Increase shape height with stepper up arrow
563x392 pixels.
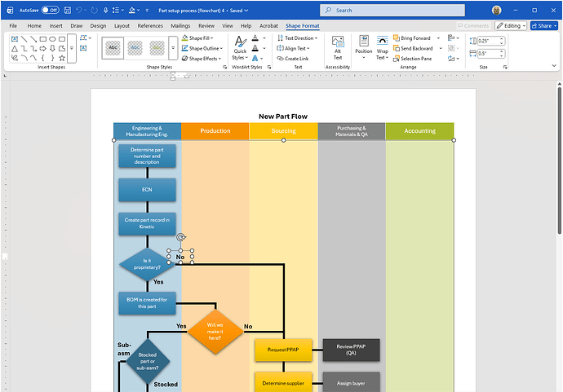point(502,39)
